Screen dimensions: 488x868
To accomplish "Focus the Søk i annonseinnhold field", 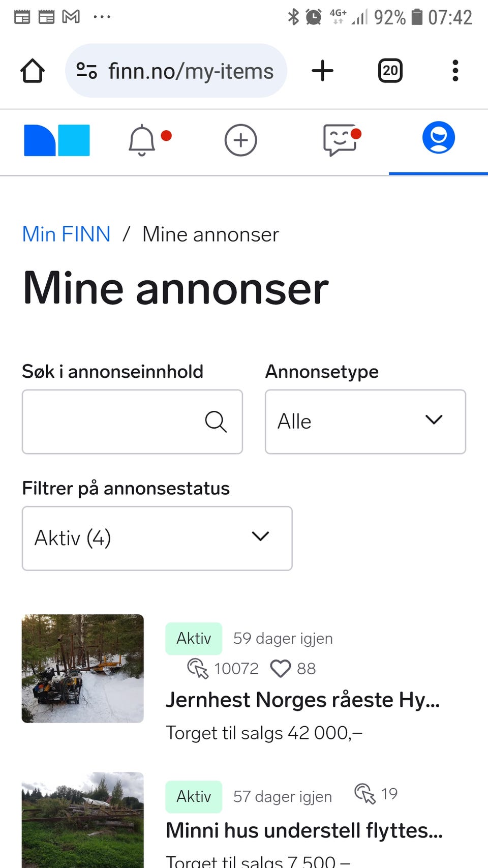I will pos(132,422).
